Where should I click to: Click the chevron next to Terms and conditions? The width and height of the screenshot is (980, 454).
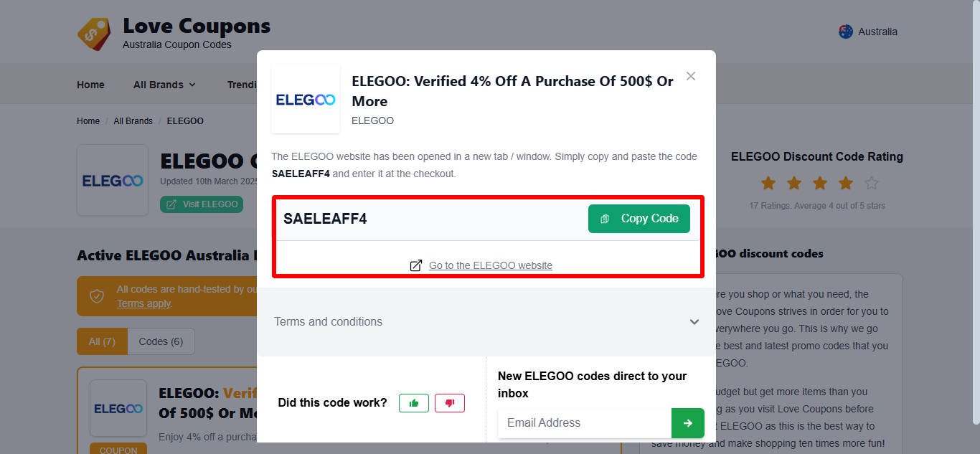(x=694, y=322)
